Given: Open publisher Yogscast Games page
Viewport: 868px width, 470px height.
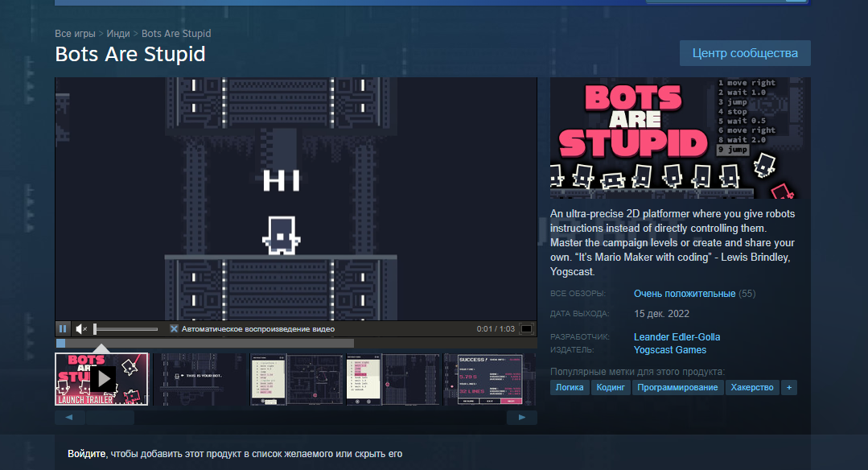Looking at the screenshot, I should [670, 350].
